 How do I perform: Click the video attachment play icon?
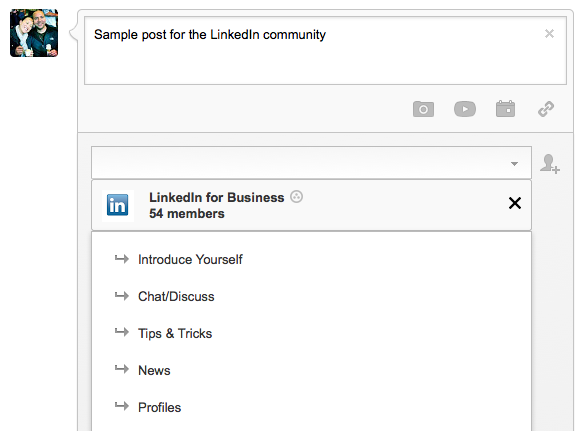point(465,109)
